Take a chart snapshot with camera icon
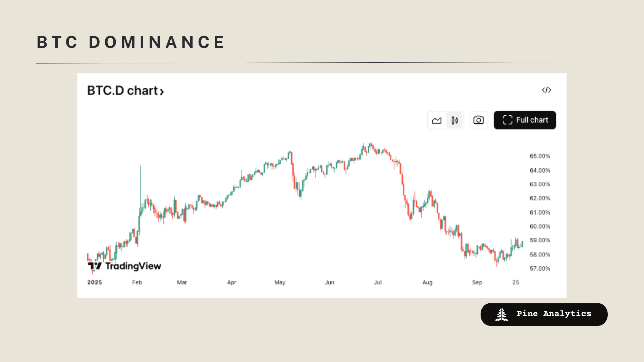The height and width of the screenshot is (362, 644). pos(479,120)
